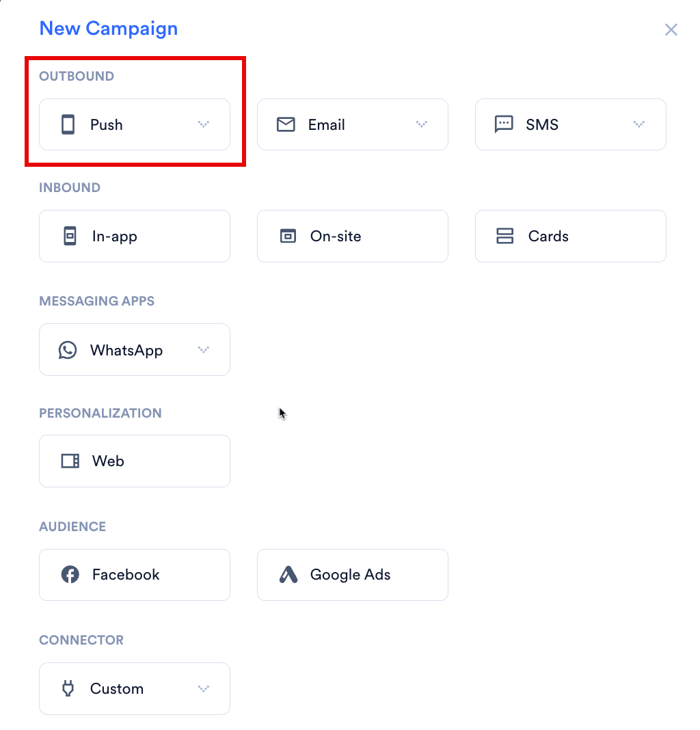This screenshot has width=700, height=730.
Task: Click the Cards stack icon
Action: tap(505, 236)
